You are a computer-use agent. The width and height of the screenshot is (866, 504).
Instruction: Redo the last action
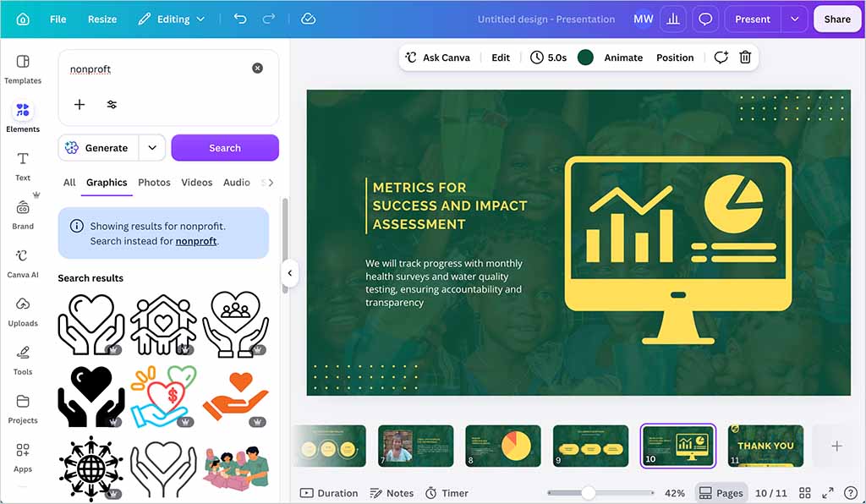pyautogui.click(x=269, y=19)
